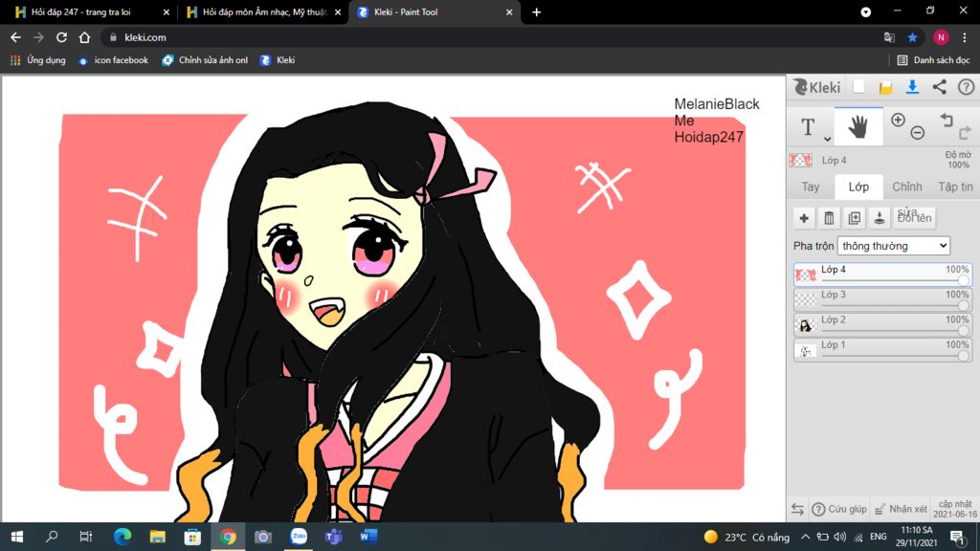Zoom out with minus magnifier
Viewport: 980px width, 551px height.
click(x=918, y=132)
